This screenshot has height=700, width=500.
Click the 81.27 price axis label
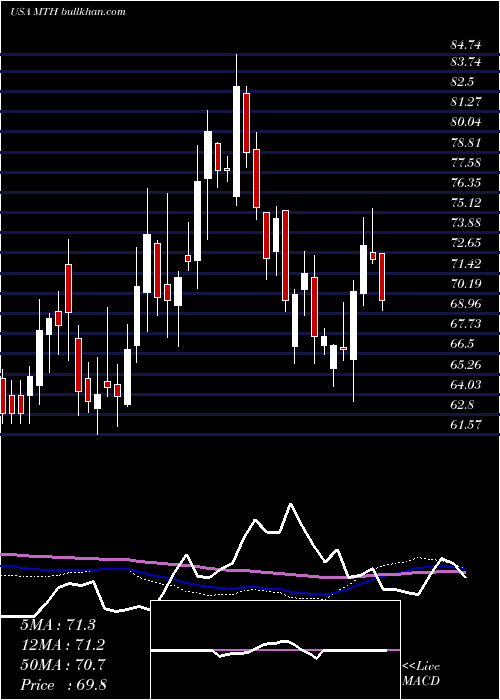(x=466, y=102)
